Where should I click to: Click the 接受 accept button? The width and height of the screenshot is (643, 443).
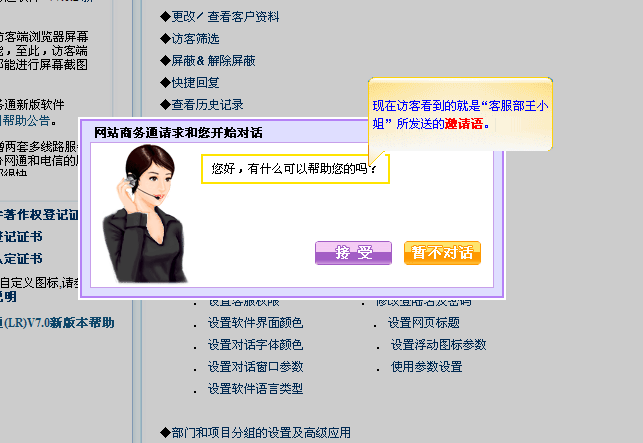[353, 253]
